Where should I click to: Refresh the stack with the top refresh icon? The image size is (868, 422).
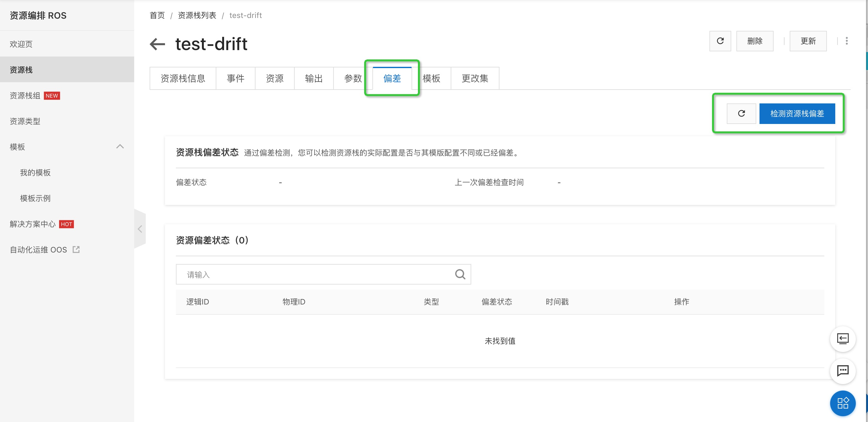[720, 41]
